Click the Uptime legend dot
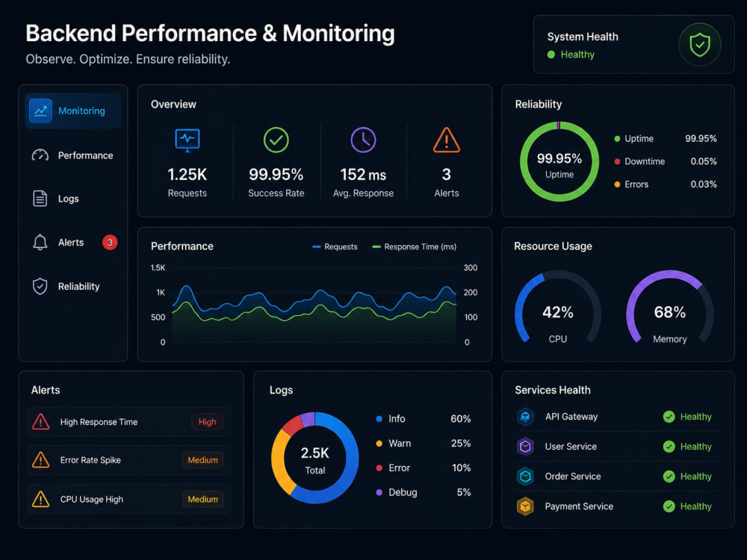 point(617,139)
